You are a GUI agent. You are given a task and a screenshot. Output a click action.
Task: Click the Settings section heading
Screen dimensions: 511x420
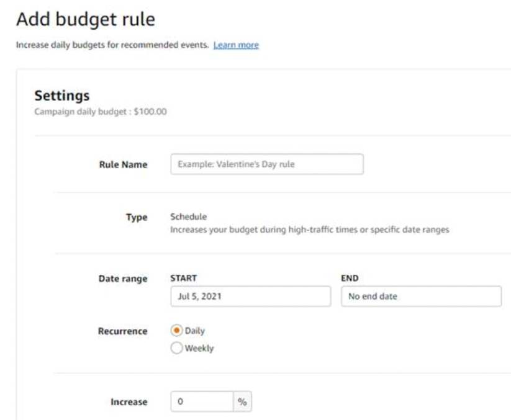[62, 96]
